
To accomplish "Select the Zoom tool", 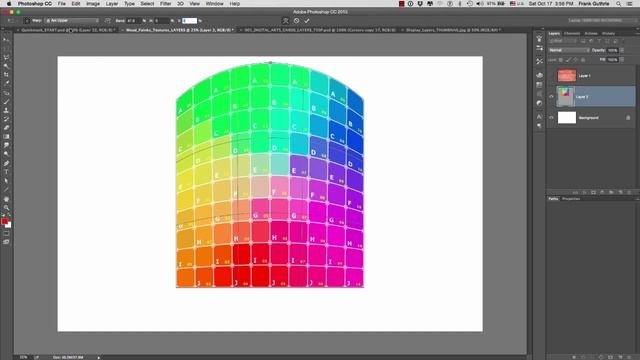I will 6,208.
